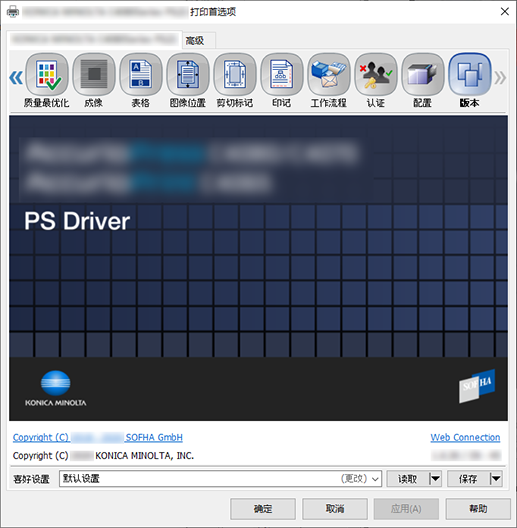Expand the 保存 button dropdown arrow
The width and height of the screenshot is (517, 528).
pyautogui.click(x=496, y=478)
